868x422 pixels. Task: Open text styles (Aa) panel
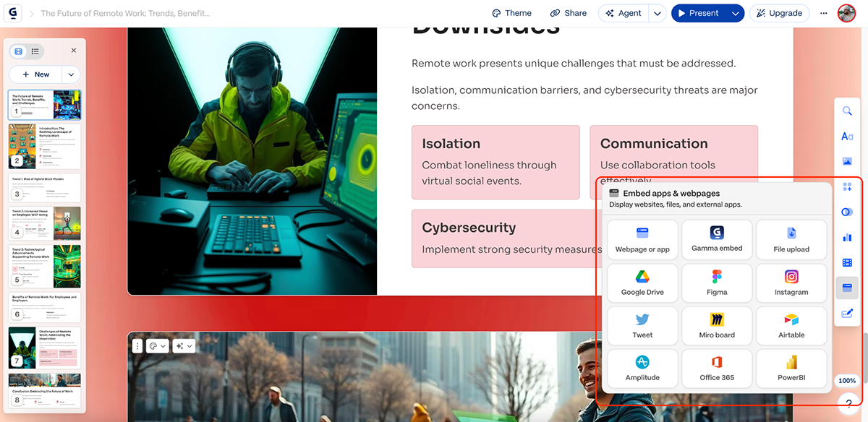pyautogui.click(x=847, y=136)
